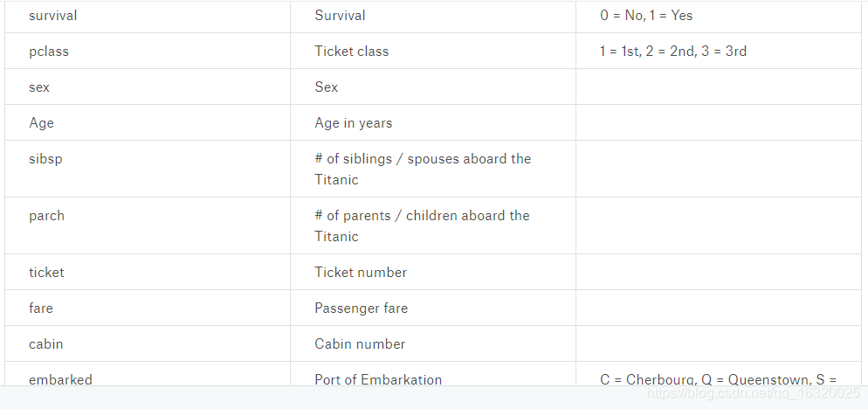This screenshot has width=868, height=409.
Task: Click the 'survival' variable cell
Action: pos(148,16)
